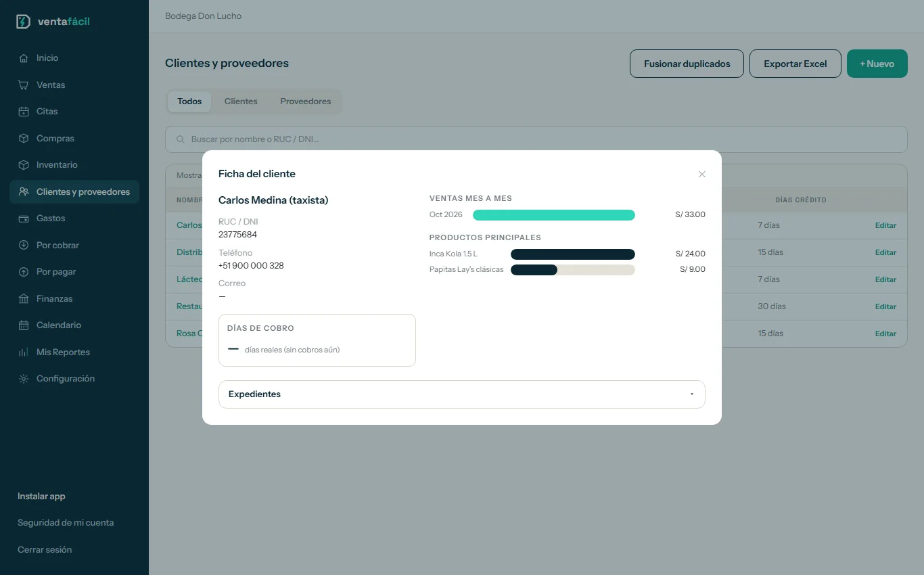Click the S/ 33.00 amount
The height and width of the screenshot is (575, 924).
[x=690, y=215]
